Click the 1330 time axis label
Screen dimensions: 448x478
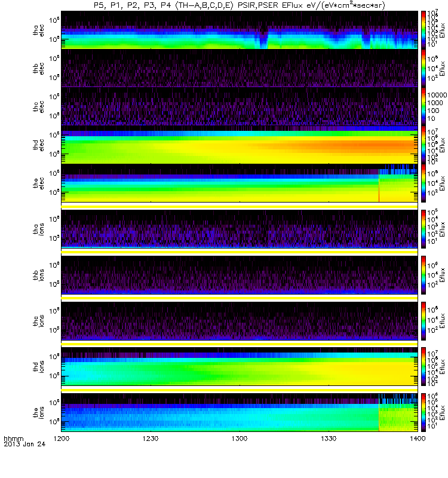click(x=329, y=439)
